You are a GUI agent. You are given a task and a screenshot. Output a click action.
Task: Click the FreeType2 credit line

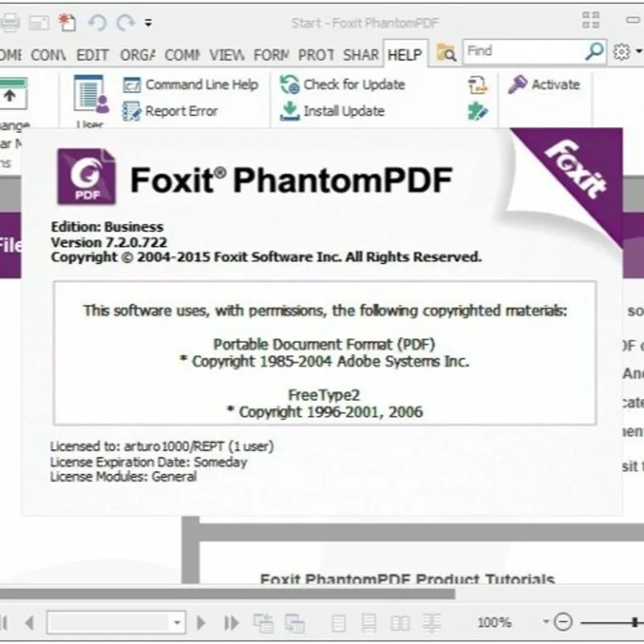[324, 395]
